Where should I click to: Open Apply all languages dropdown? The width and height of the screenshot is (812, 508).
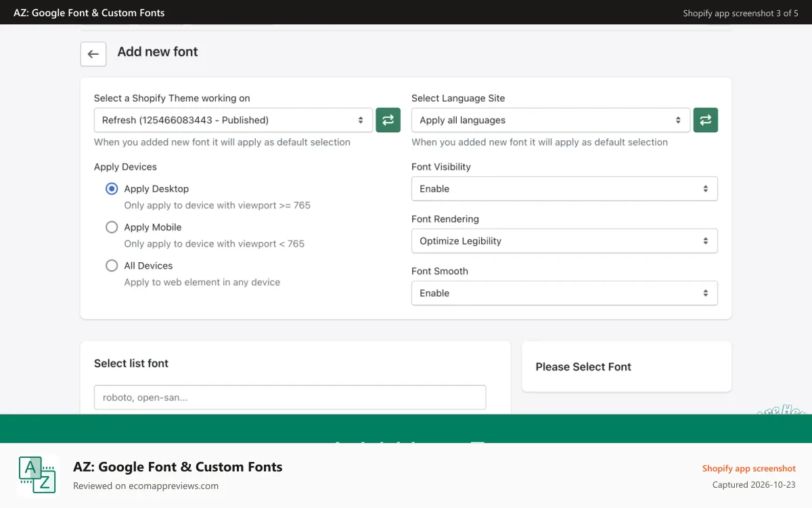[551, 120]
